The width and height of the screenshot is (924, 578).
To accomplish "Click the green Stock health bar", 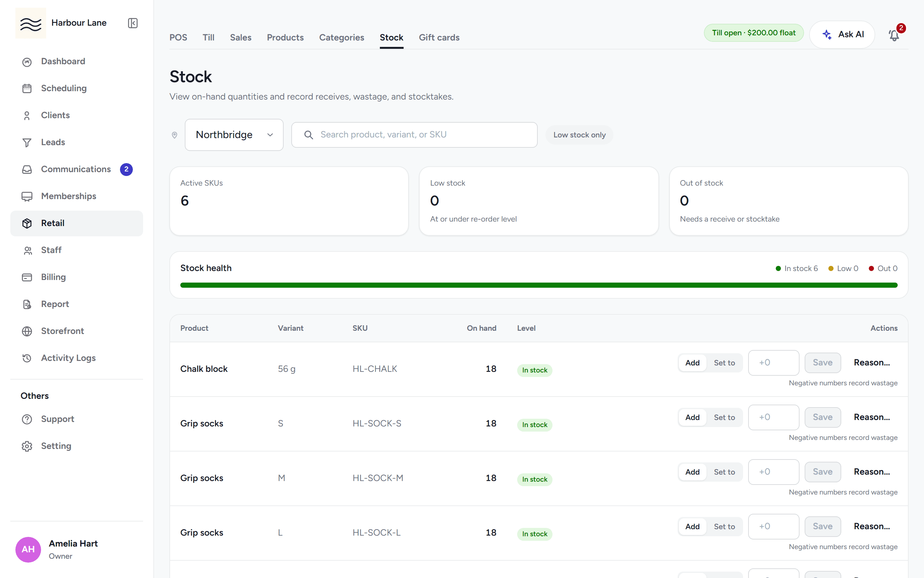I will 539,285.
